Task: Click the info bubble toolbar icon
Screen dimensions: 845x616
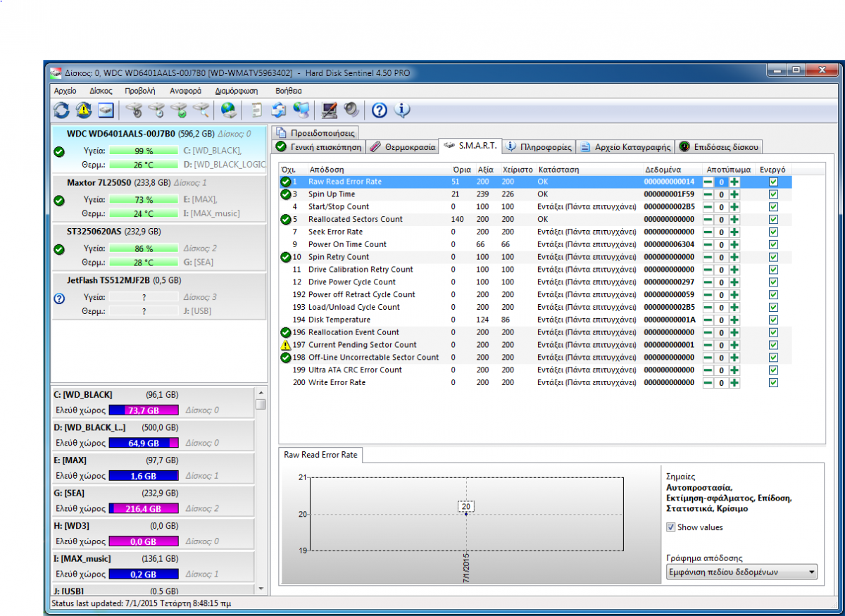Action: coord(402,110)
